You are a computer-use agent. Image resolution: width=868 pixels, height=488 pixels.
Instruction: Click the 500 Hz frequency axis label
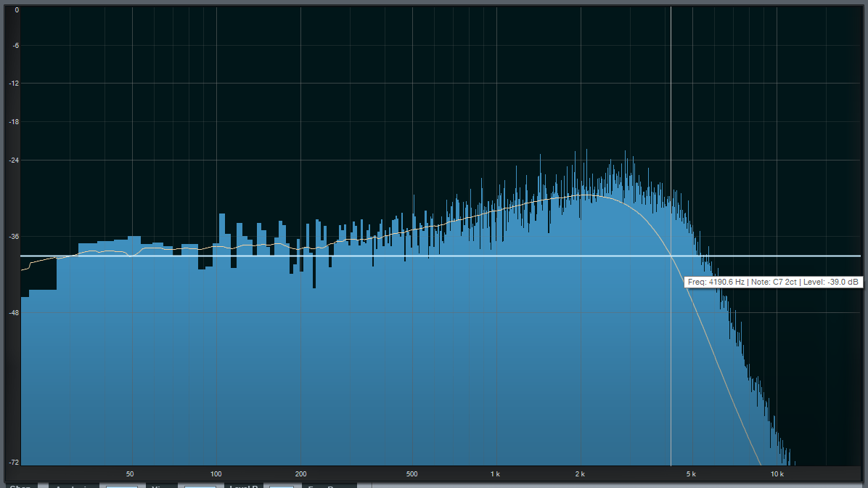412,474
